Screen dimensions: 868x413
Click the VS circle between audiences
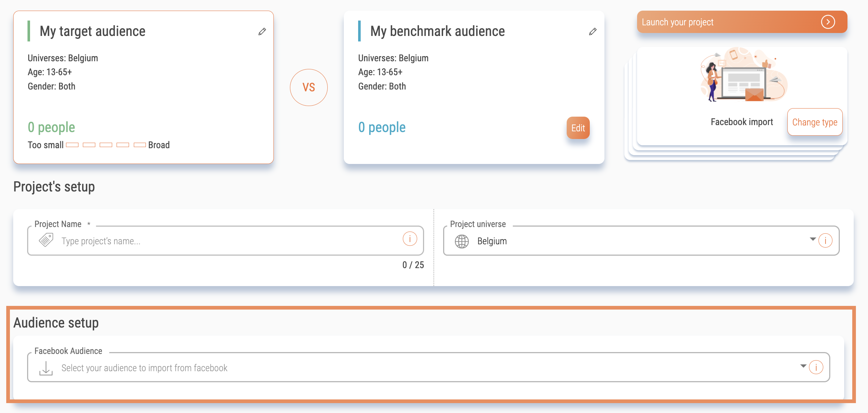click(x=309, y=88)
